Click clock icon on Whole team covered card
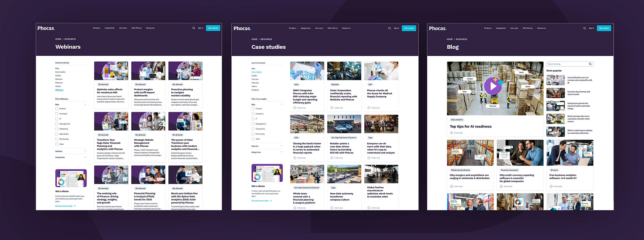Viewport: 644px width, 240px height. [294, 208]
